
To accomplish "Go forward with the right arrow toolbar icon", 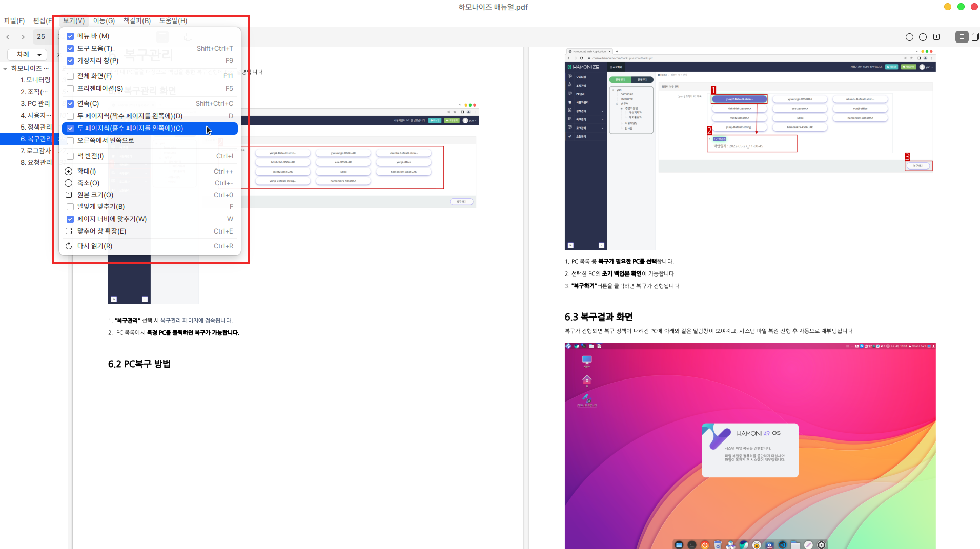I will (22, 37).
